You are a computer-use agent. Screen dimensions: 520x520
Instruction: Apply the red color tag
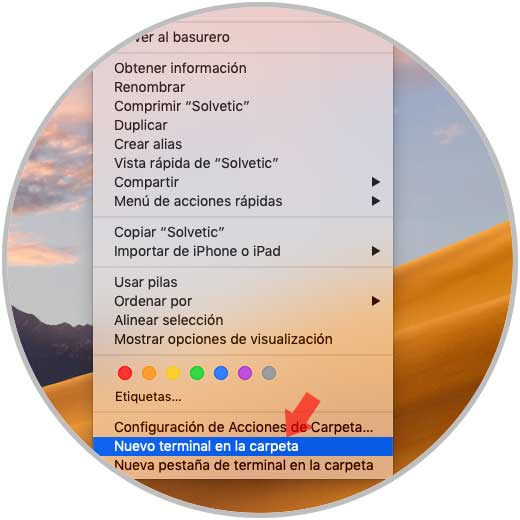(x=125, y=373)
